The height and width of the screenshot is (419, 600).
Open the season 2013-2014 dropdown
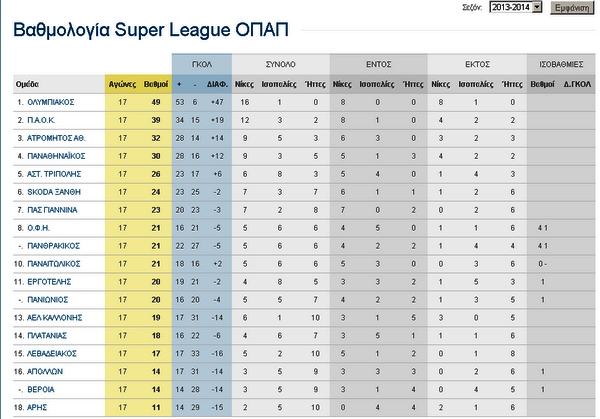pyautogui.click(x=515, y=7)
